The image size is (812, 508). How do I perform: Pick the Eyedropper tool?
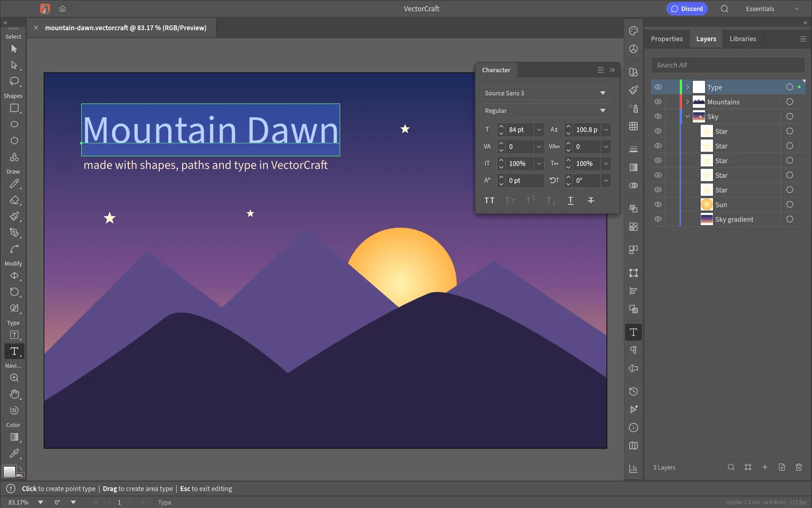pos(14,453)
